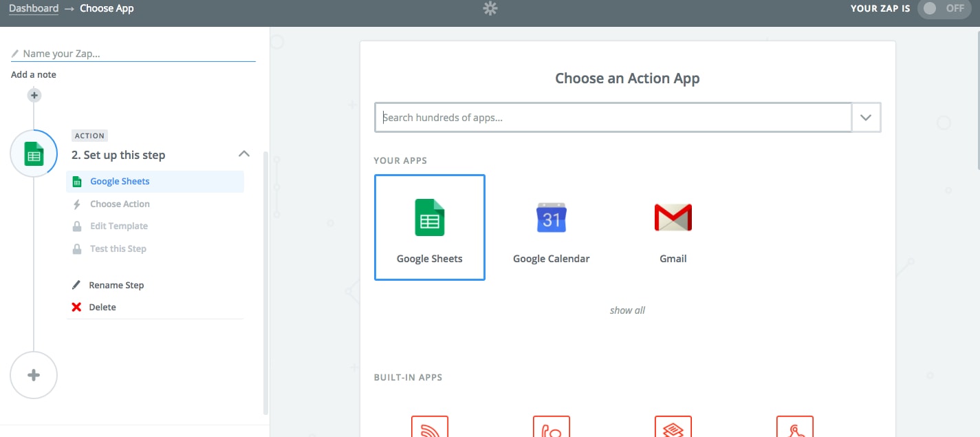The height and width of the screenshot is (437, 980).
Task: Click the lock icon beside Test this Step
Action: click(x=77, y=248)
